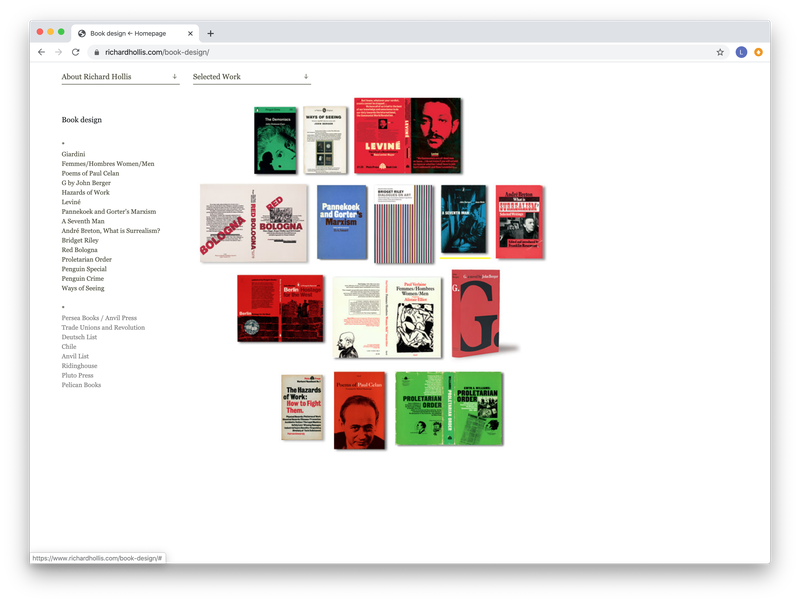Open the blue A Seventh Man cover
Screen dimensions: 800x603
point(464,219)
